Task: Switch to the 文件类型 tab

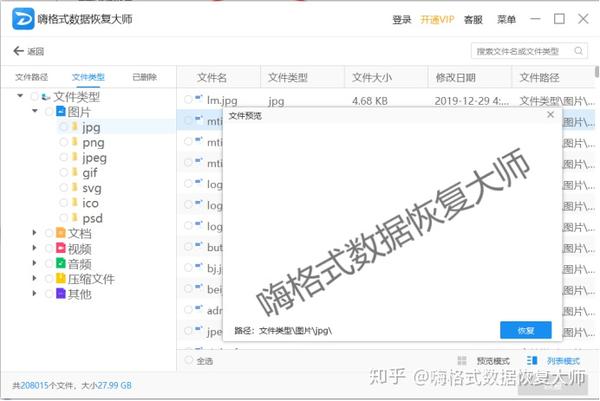Action: [x=88, y=77]
